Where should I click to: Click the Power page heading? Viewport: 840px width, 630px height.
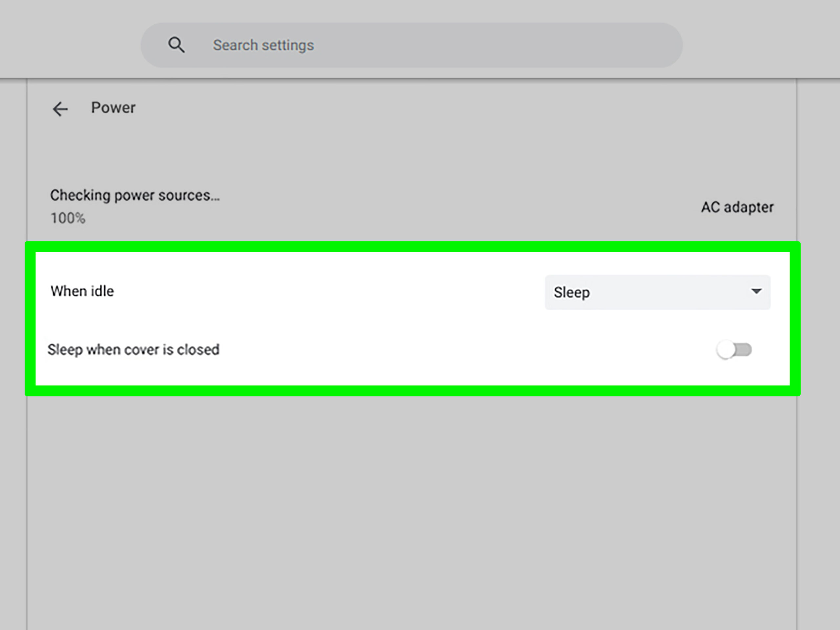tap(113, 108)
